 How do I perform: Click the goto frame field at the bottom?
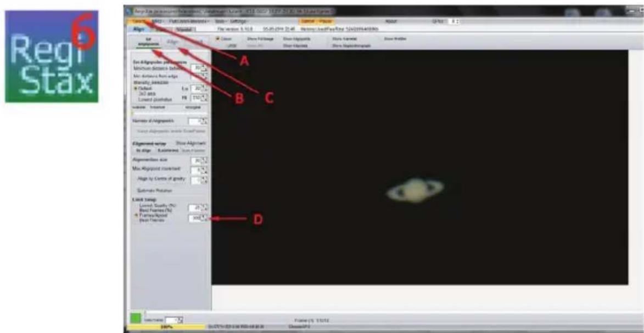pyautogui.click(x=175, y=319)
